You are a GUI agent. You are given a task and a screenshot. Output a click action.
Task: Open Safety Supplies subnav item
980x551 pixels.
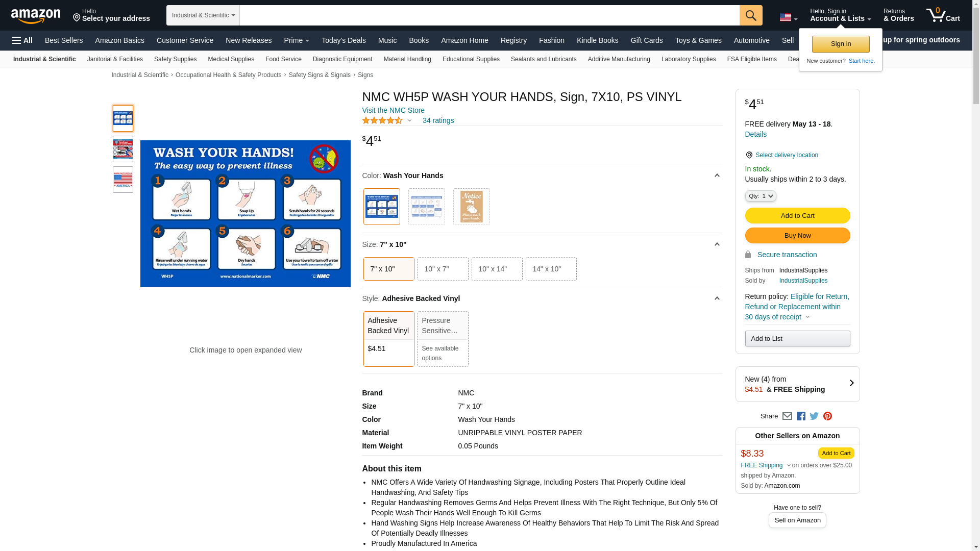tap(175, 59)
